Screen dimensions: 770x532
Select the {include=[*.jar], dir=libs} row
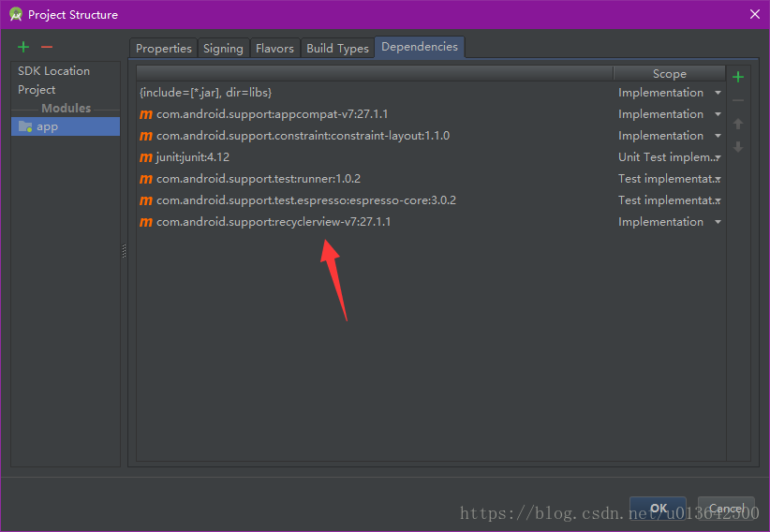pyautogui.click(x=431, y=93)
